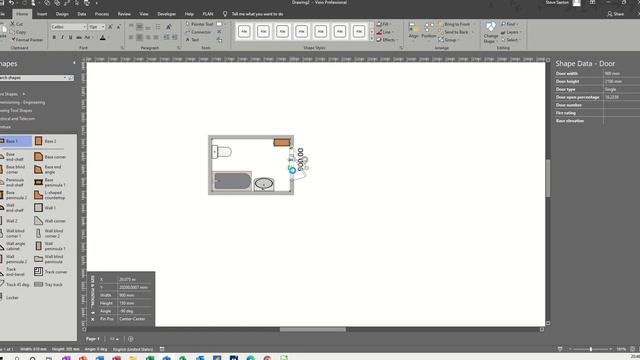Click the Share button
The height and width of the screenshot is (360, 640).
(x=616, y=14)
